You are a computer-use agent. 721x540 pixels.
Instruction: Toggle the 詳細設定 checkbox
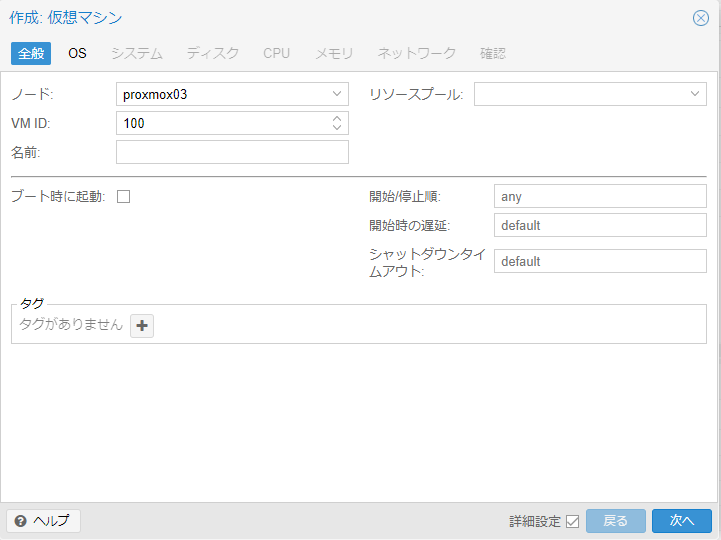pos(573,521)
